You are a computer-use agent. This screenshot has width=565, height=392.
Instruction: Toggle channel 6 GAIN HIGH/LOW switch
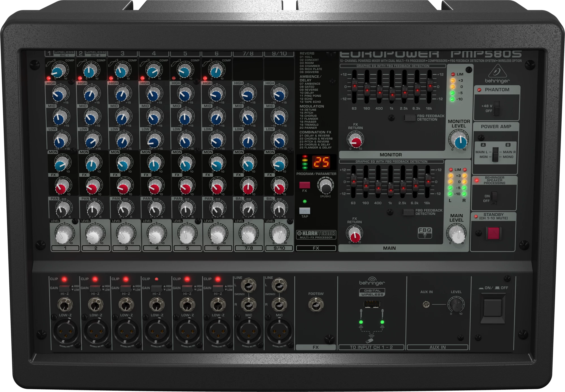218,288
